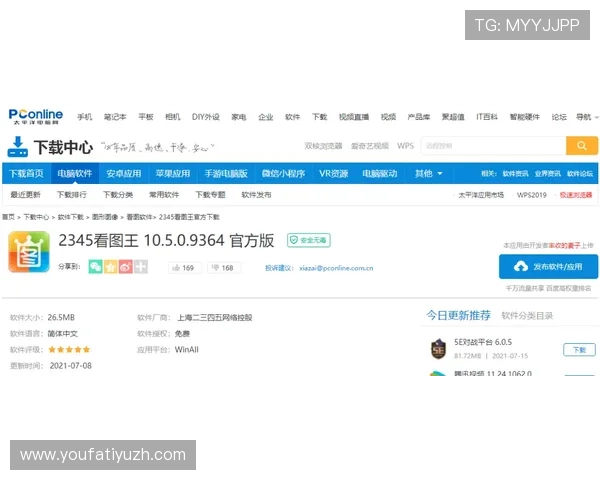Click 笔记本 in top navigation
Viewport: 600px width, 480px height.
coord(115,117)
